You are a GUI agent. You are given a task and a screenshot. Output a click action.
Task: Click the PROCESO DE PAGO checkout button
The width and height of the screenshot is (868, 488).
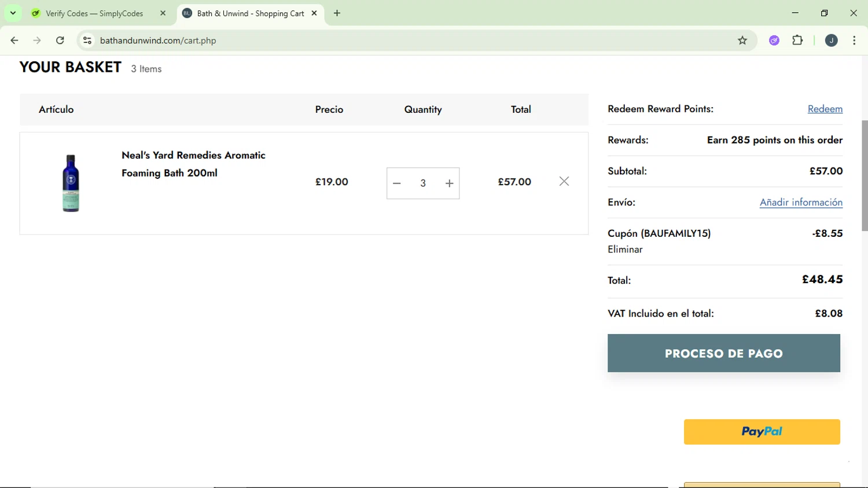coord(724,353)
